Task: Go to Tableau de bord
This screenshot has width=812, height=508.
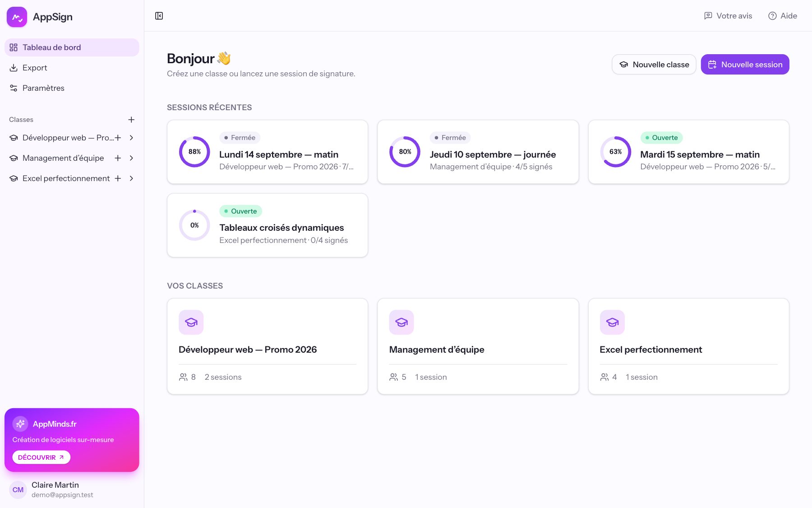Action: pos(72,47)
